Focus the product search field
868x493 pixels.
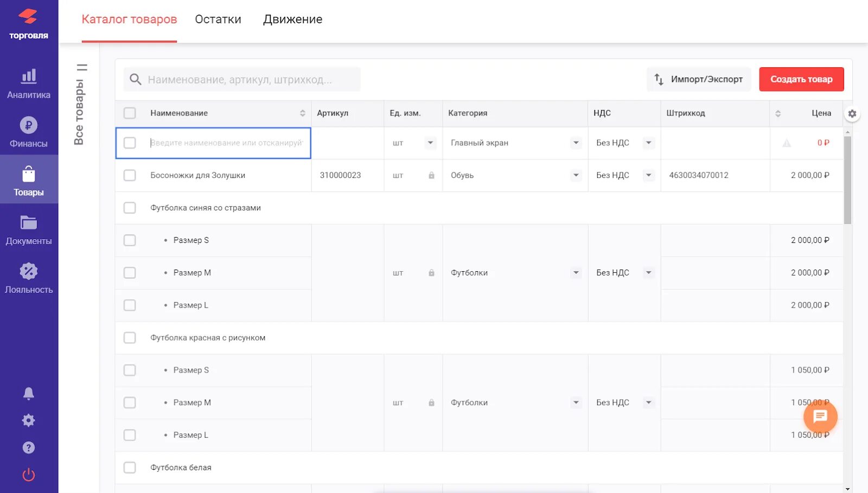tap(241, 80)
